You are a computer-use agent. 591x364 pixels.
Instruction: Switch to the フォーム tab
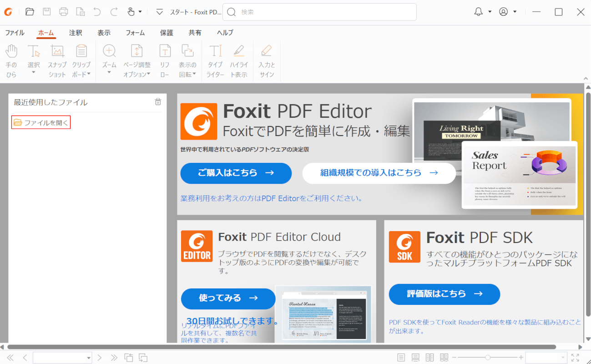(x=135, y=33)
